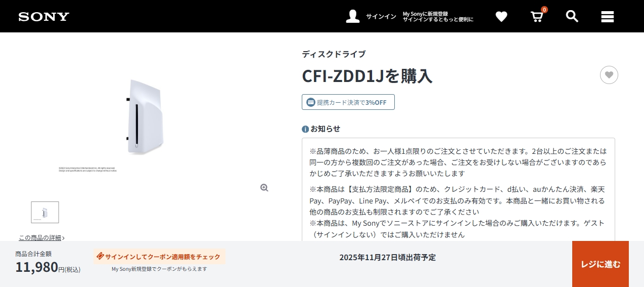Click the お知らせ info icon
Screen dimensions: 644x287
tap(305, 129)
